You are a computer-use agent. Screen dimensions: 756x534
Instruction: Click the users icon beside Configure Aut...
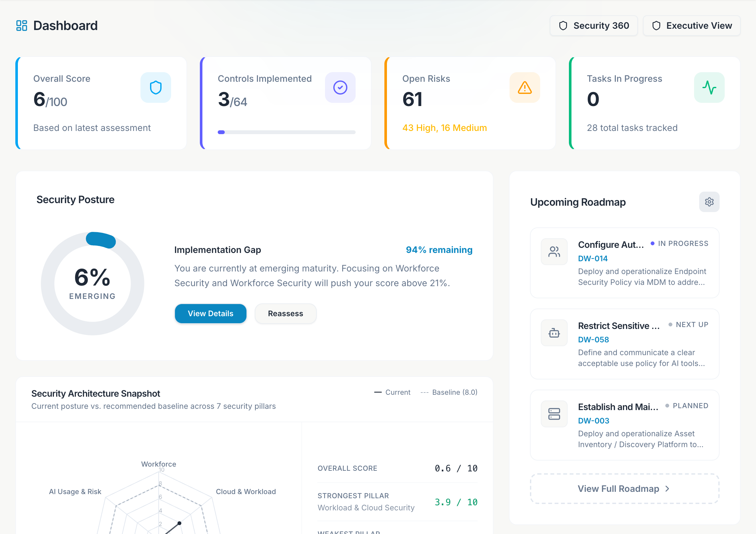click(x=554, y=252)
